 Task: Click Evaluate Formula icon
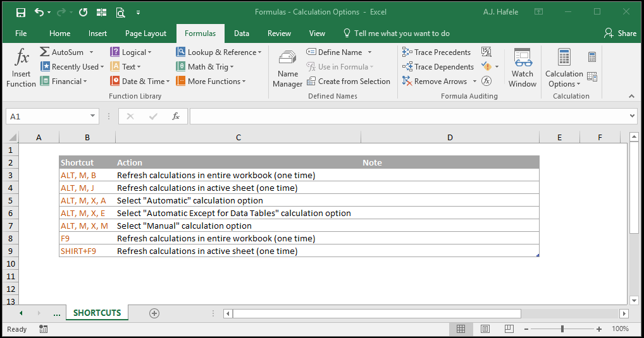coord(486,81)
